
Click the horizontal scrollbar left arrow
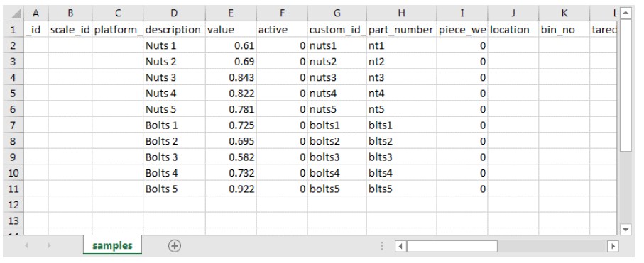click(401, 246)
